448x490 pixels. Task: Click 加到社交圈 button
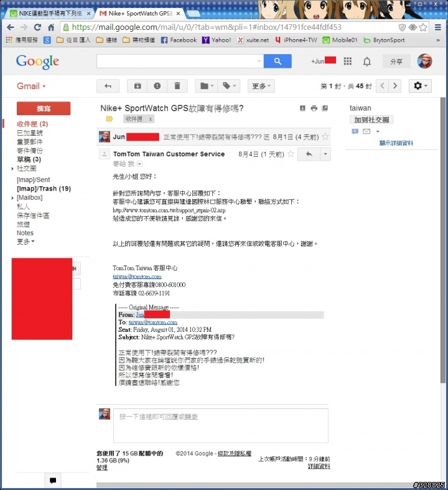(371, 120)
